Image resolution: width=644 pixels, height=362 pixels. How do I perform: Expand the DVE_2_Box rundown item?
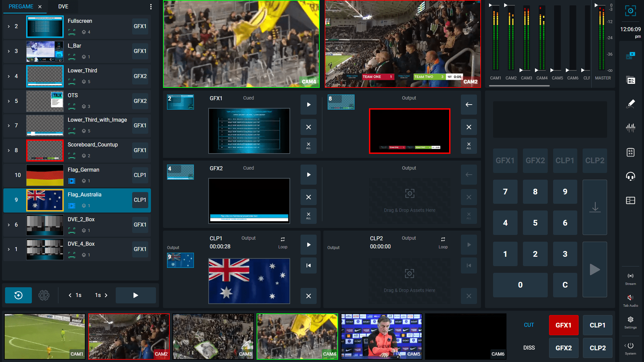point(9,225)
